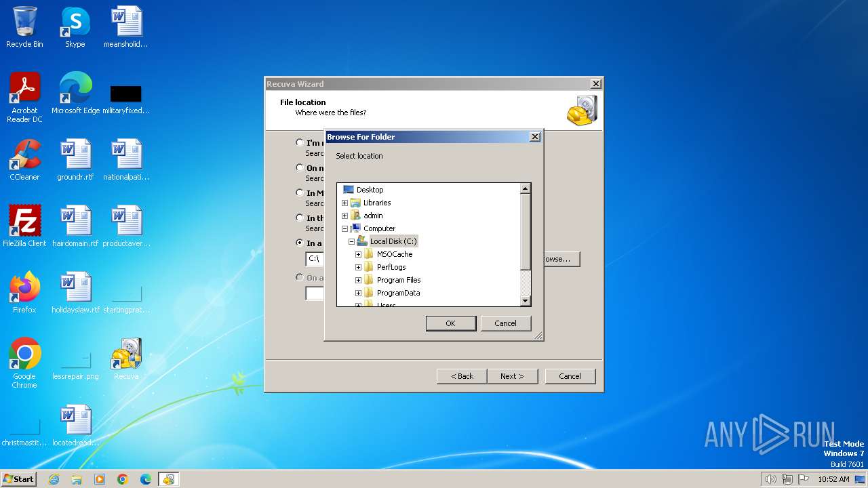Launch Firefox from the desktop

pyautogui.click(x=24, y=293)
